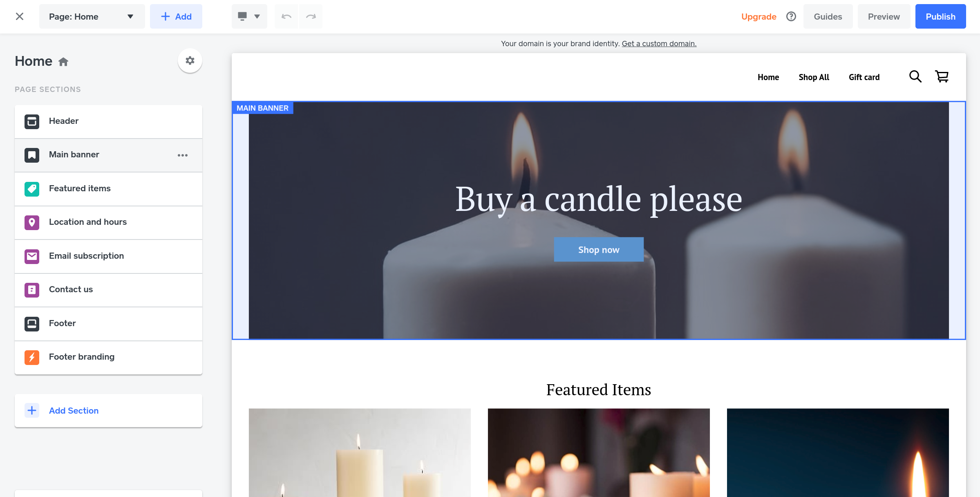This screenshot has height=497, width=980.
Task: Open the help question mark icon
Action: 791,16
